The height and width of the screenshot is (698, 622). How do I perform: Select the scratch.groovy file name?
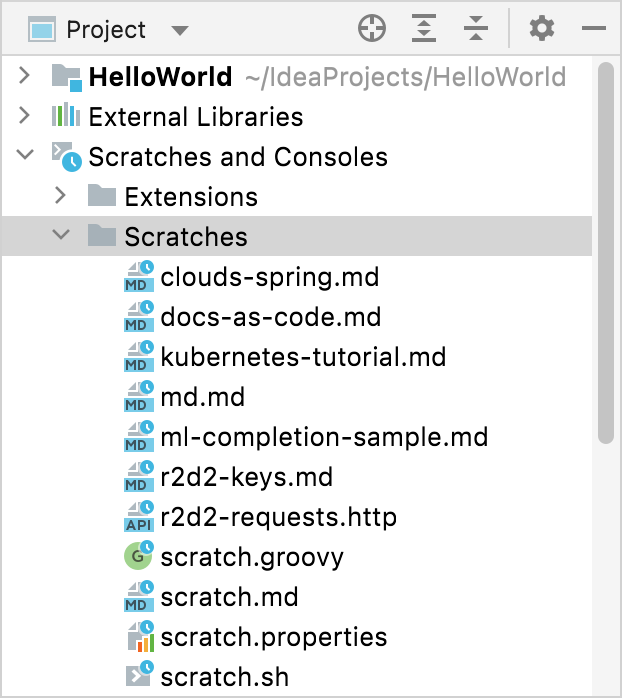(252, 557)
